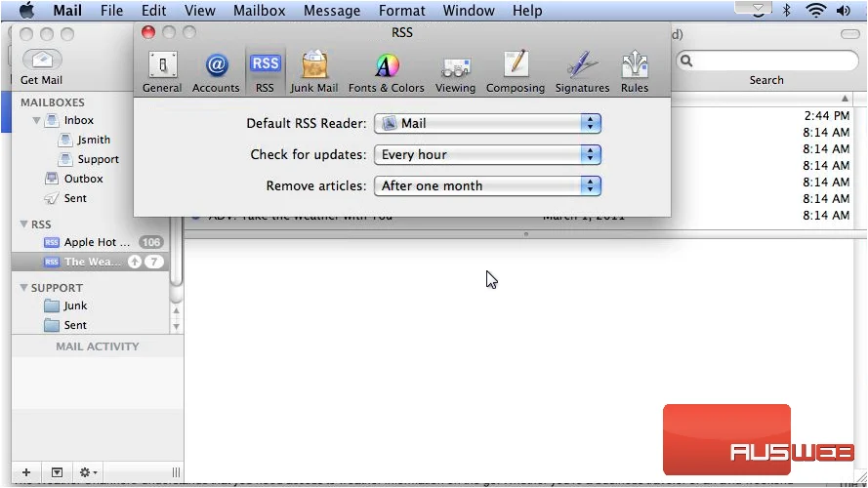Collapse the SUPPORT section triangle
The height and width of the screenshot is (488, 868).
23,288
